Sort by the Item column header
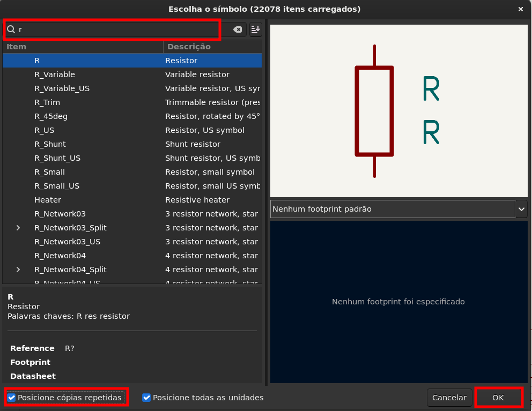 pyautogui.click(x=83, y=47)
